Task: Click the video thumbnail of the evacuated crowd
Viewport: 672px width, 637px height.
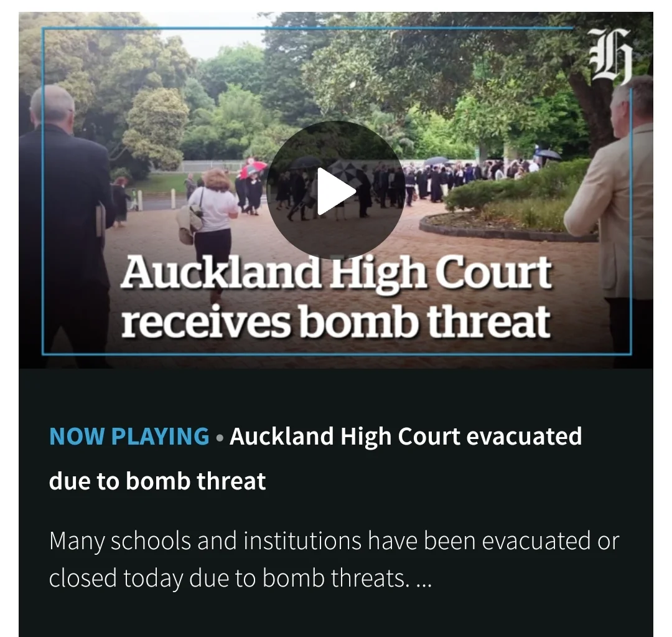Action: click(x=336, y=190)
